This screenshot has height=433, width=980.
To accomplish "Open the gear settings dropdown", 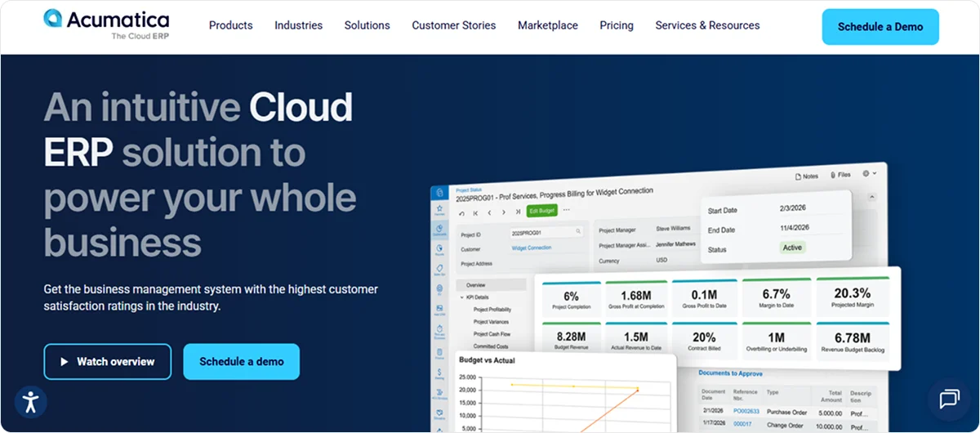I will click(869, 173).
